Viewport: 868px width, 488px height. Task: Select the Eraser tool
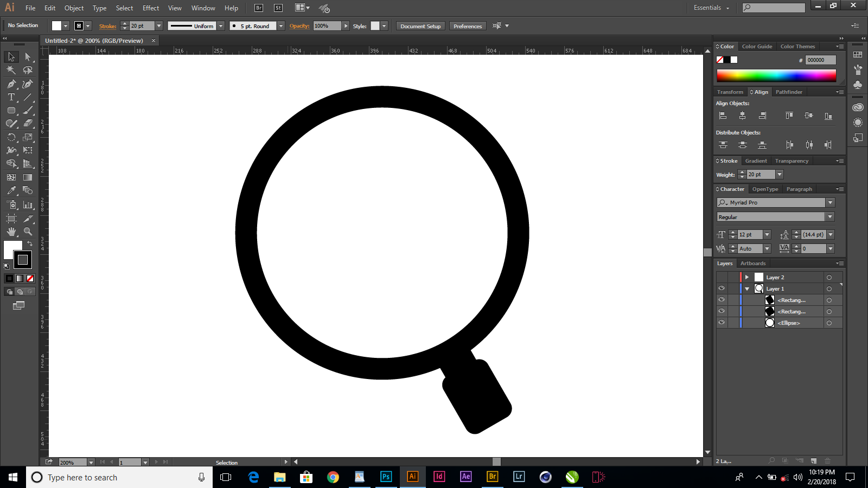click(28, 123)
